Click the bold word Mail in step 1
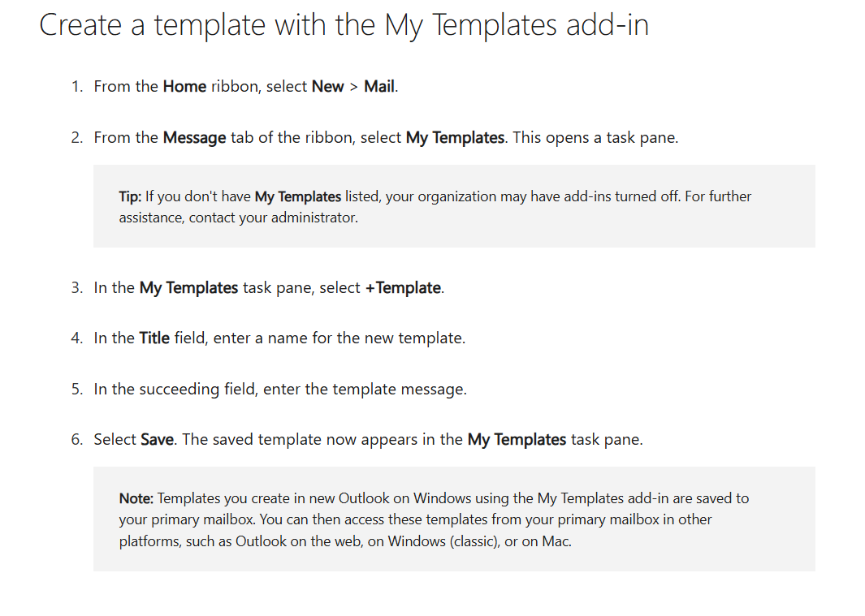Viewport: 865px width, 616px height. click(379, 87)
